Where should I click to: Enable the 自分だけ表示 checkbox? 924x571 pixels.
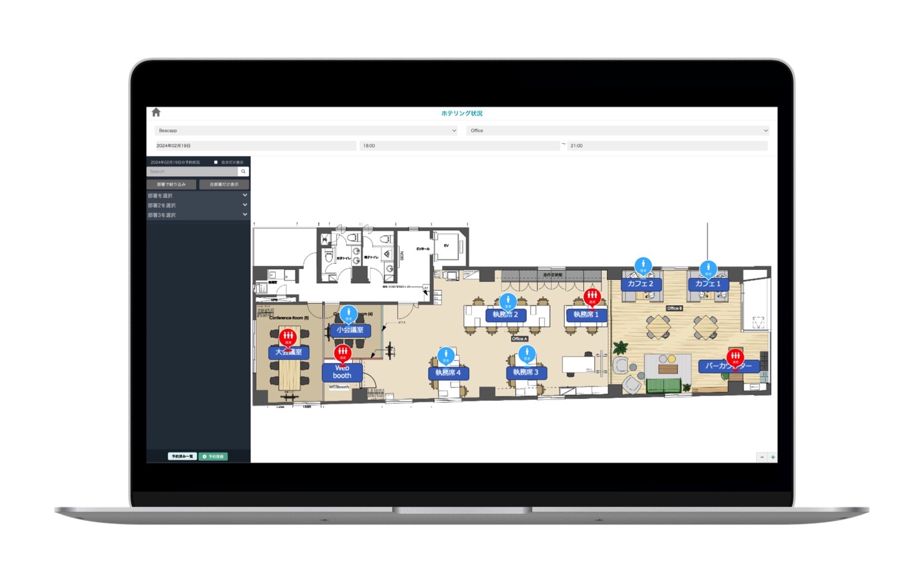[216, 162]
